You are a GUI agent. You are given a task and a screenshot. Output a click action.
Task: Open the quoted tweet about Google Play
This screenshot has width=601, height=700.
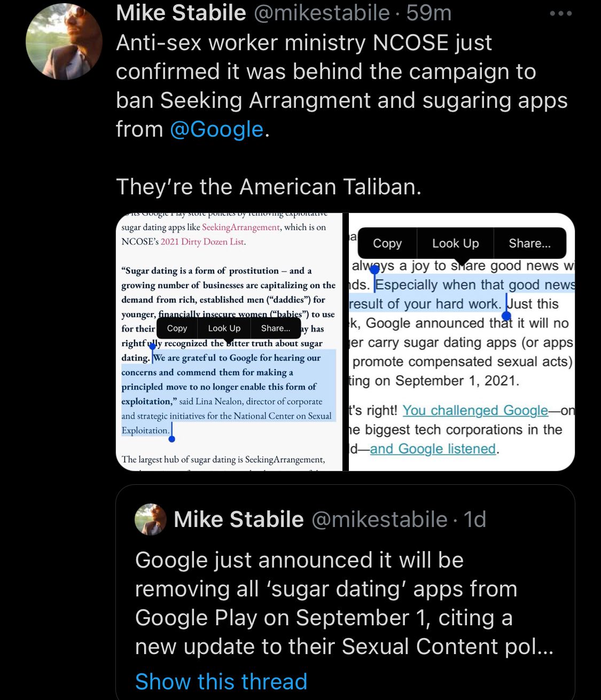click(345, 603)
